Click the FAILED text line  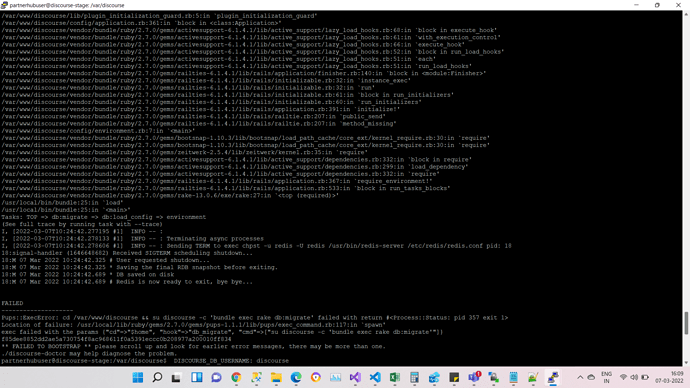(x=12, y=303)
